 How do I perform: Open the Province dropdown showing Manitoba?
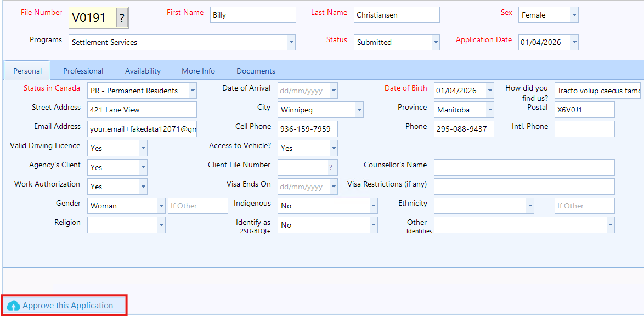point(489,110)
